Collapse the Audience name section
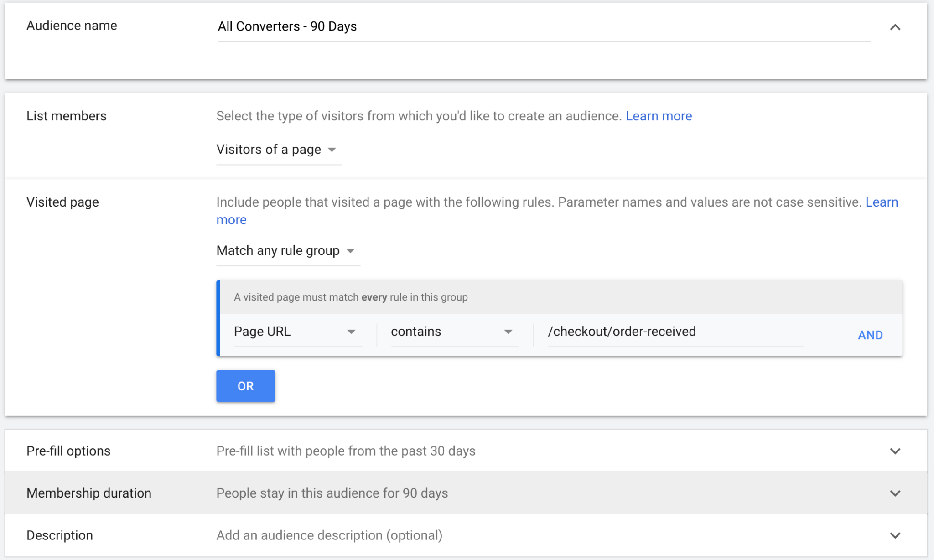 pyautogui.click(x=895, y=26)
